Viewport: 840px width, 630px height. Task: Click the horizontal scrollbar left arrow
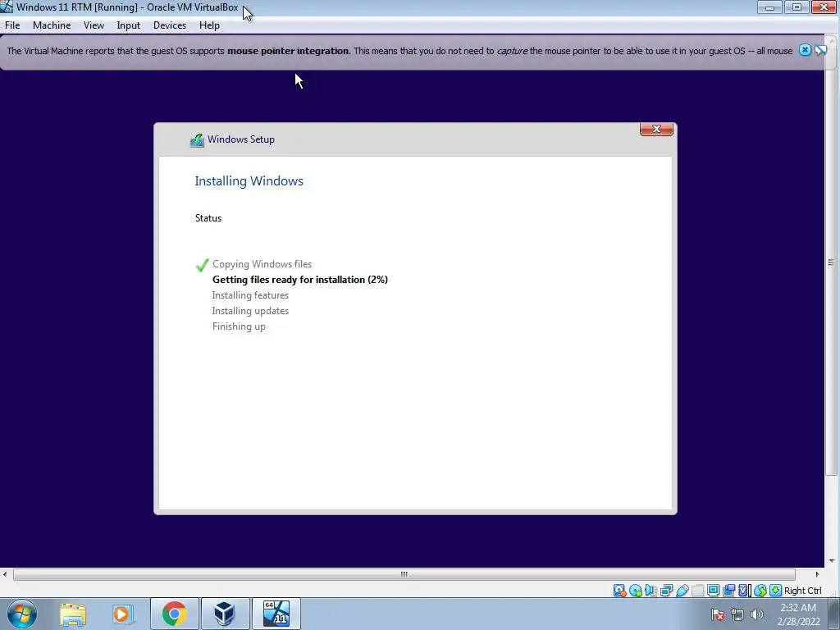pos(5,574)
